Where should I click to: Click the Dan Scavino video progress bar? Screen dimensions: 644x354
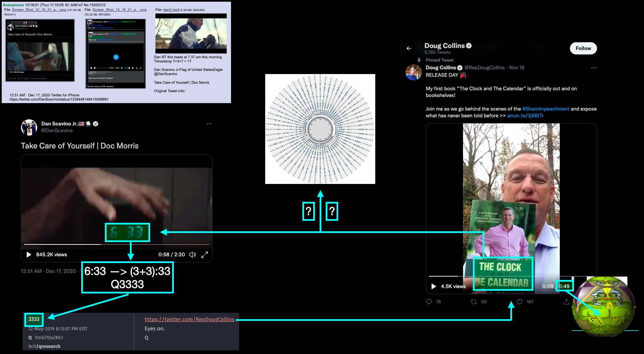pos(117,244)
